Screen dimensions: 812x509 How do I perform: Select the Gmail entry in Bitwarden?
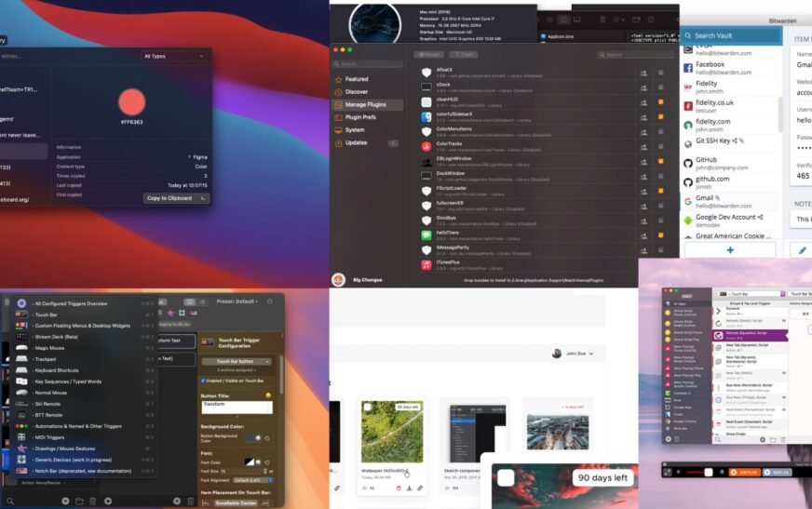730,201
